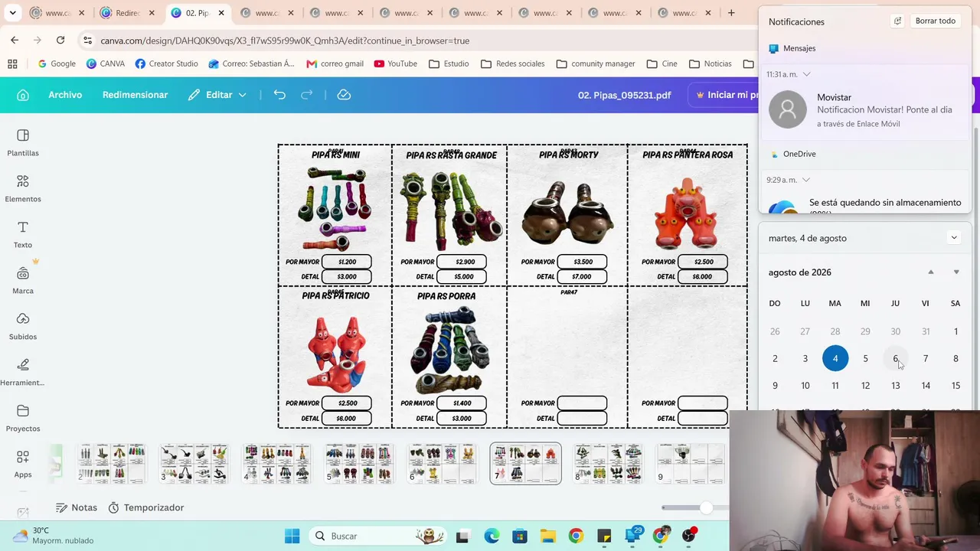Open the Proyectos side panel
The width and height of the screenshot is (980, 551).
click(x=23, y=418)
